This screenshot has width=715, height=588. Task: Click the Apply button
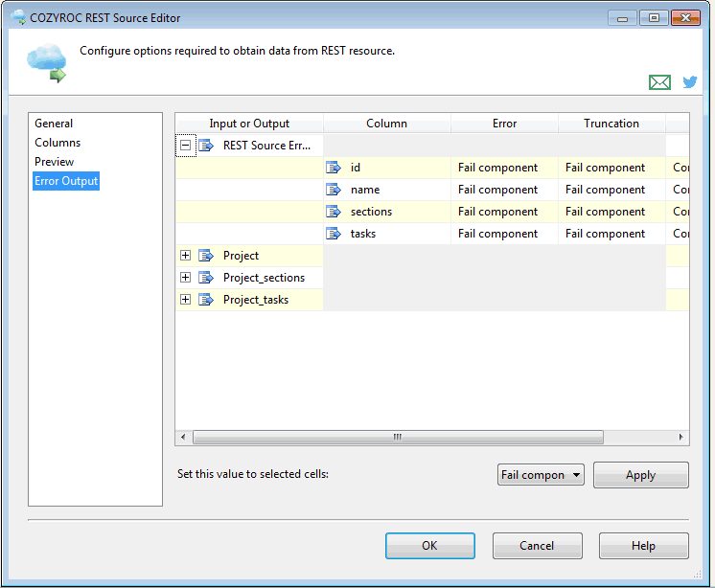(x=640, y=475)
